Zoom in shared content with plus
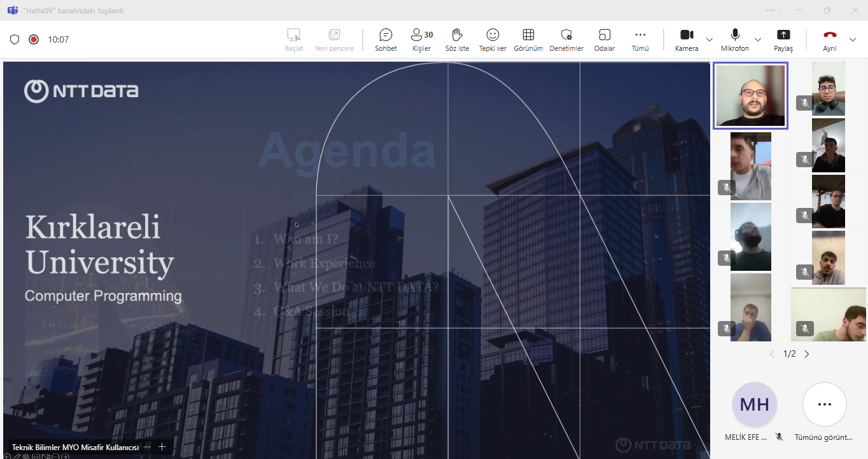This screenshot has height=459, width=868. point(162,447)
